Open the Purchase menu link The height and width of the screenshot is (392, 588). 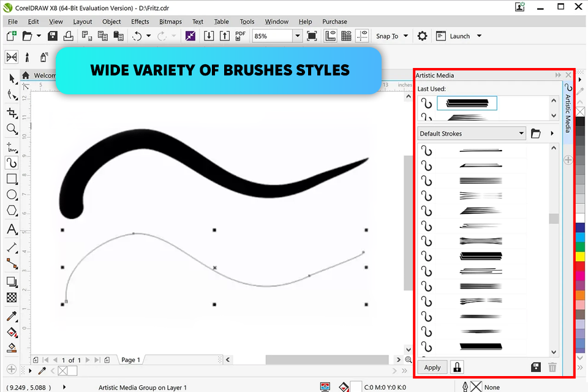(334, 21)
